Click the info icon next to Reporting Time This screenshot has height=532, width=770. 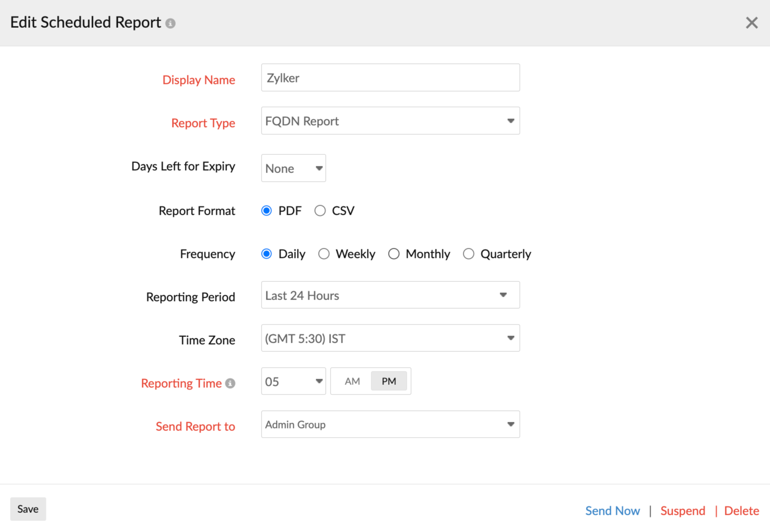[231, 383]
